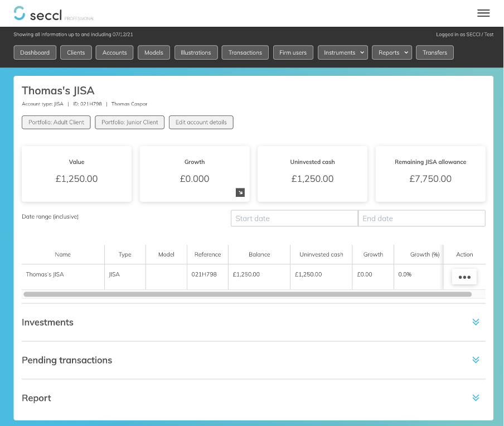Click the Start date input field

[x=294, y=218]
